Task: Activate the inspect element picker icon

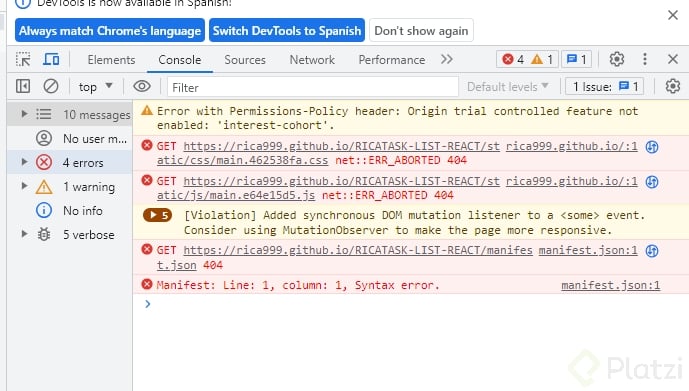Action: 23,59
